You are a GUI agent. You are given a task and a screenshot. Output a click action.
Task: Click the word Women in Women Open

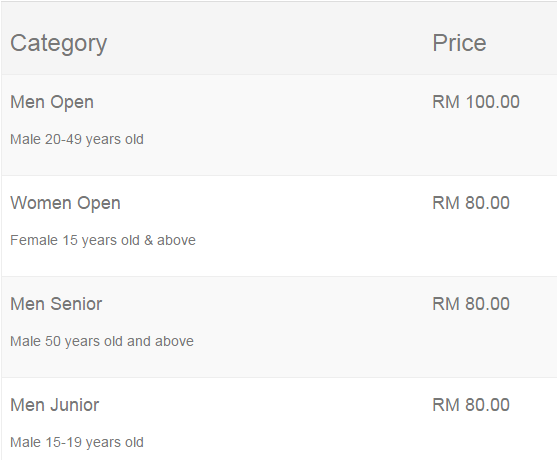[41, 203]
